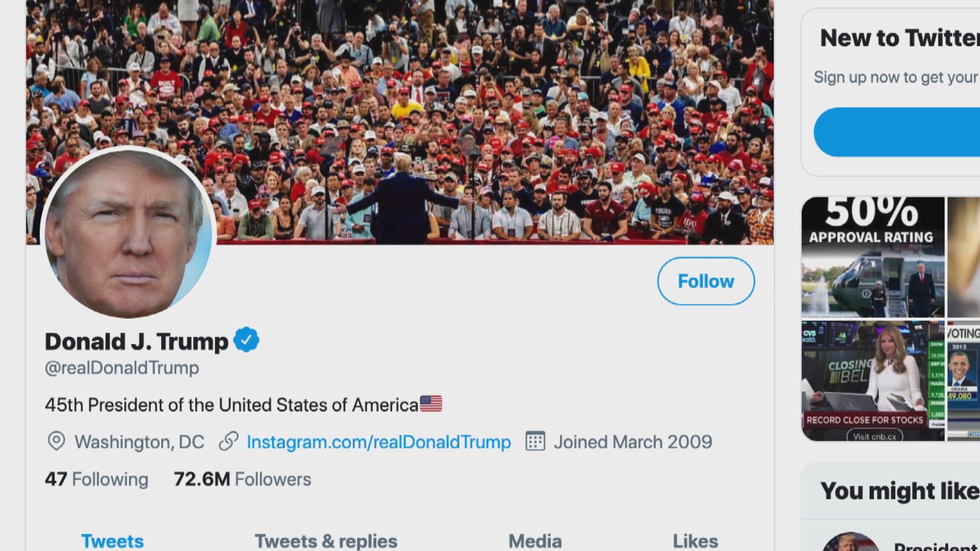
Task: Click the chain link icon
Action: point(229,441)
